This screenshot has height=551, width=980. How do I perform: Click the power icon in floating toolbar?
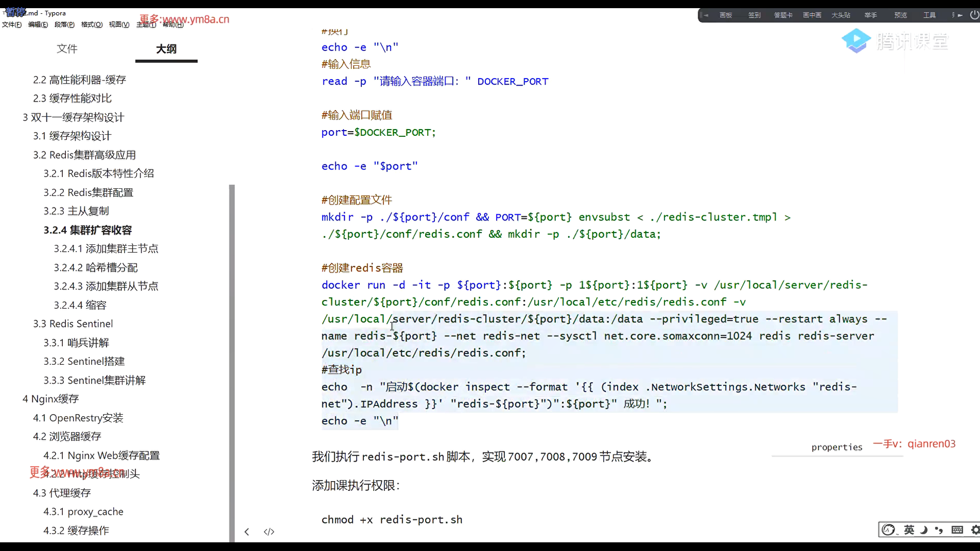click(x=974, y=15)
